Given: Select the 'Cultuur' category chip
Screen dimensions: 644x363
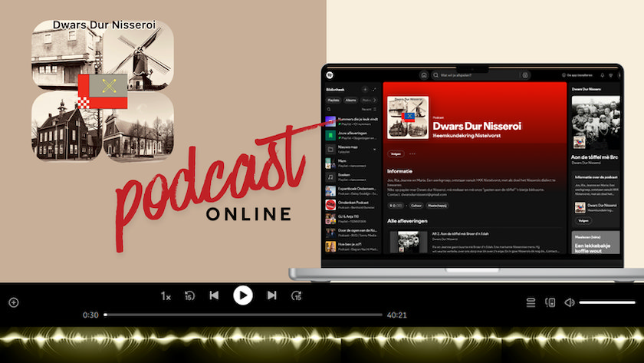Looking at the screenshot, I should 416,205.
